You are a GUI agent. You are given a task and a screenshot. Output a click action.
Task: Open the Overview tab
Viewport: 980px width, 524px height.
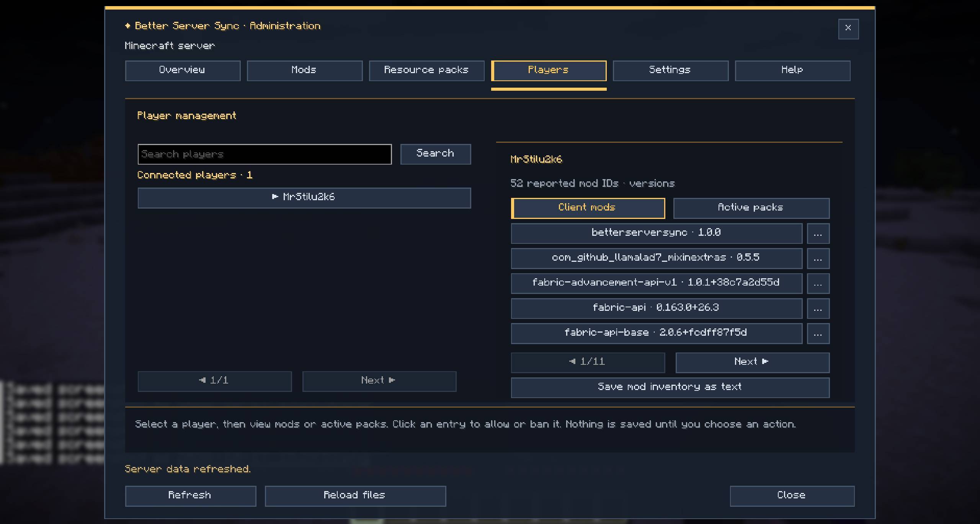click(x=183, y=70)
